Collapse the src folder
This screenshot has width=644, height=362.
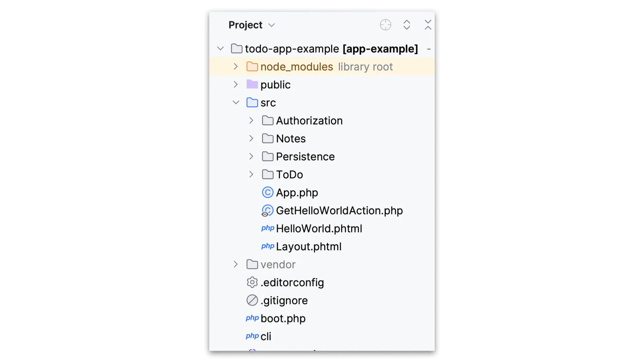point(236,102)
